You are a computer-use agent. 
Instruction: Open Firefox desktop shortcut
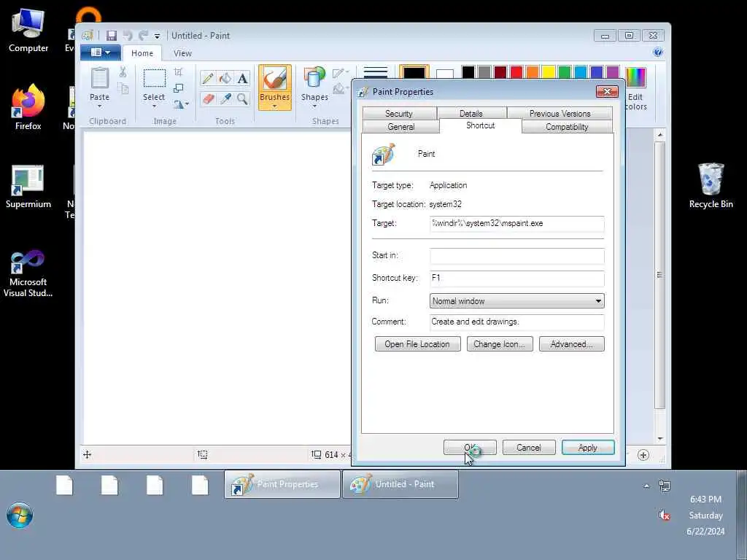[28, 107]
